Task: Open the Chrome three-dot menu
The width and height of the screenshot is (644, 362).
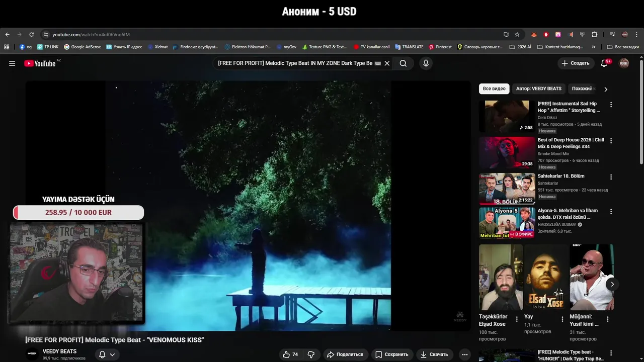Action: tap(637, 35)
